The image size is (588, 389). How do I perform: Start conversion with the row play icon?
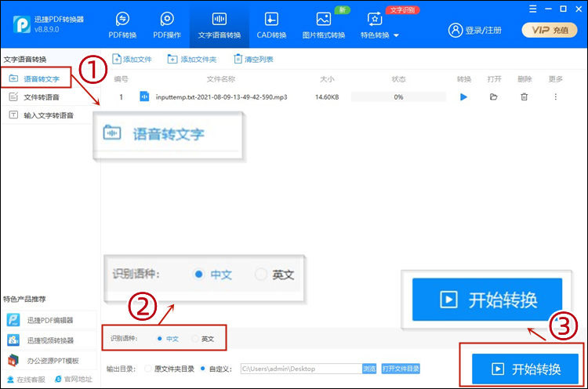[463, 96]
